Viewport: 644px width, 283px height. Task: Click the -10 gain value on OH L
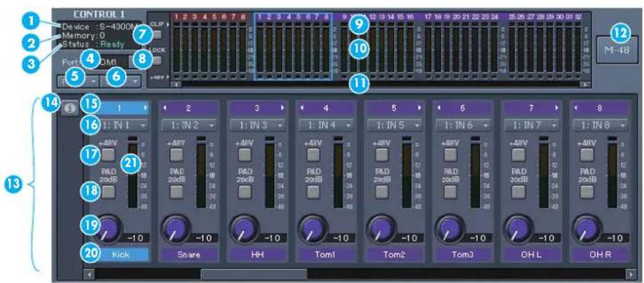[x=545, y=238]
